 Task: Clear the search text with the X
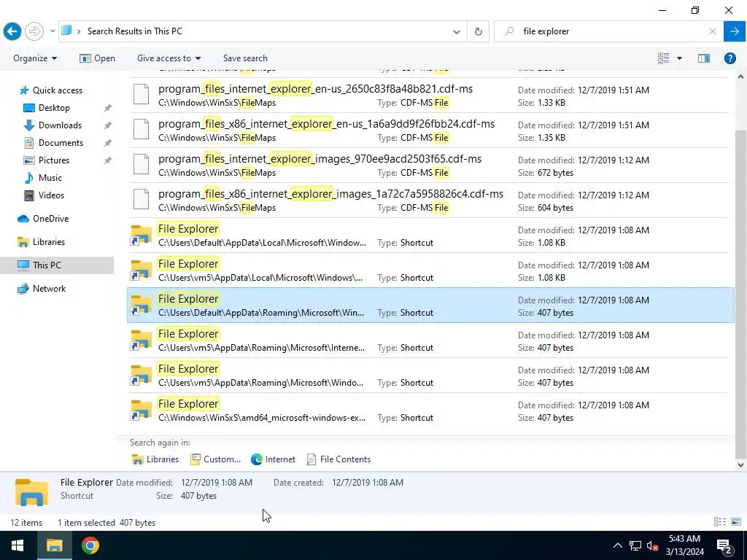pyautogui.click(x=713, y=31)
